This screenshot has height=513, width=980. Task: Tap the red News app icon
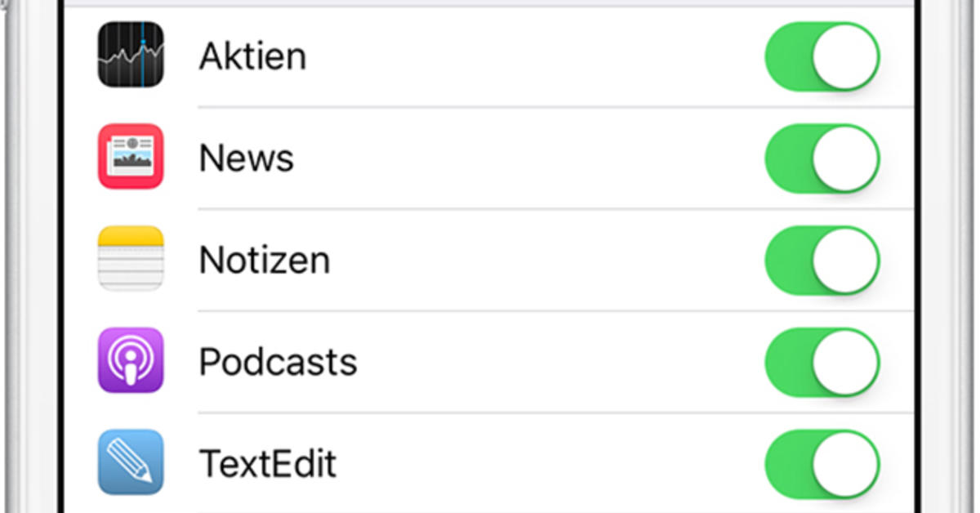coord(131,157)
